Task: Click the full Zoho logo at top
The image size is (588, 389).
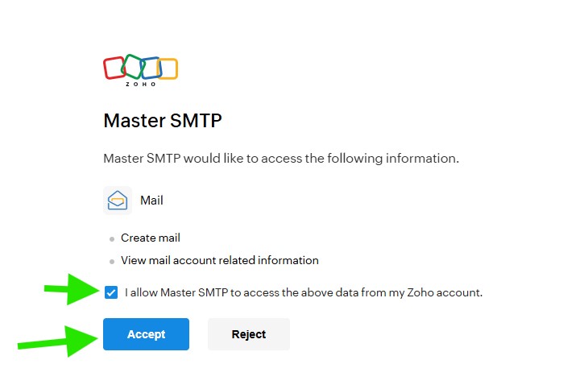Action: (x=141, y=70)
